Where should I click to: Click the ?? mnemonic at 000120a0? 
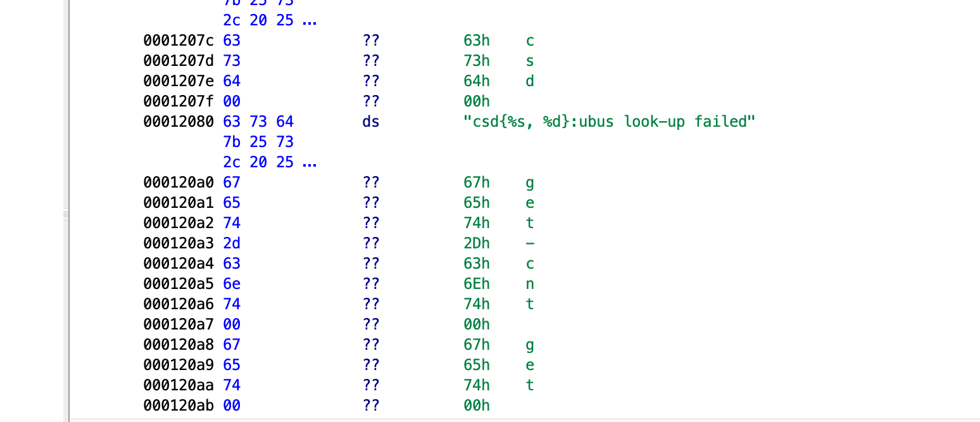tap(371, 182)
